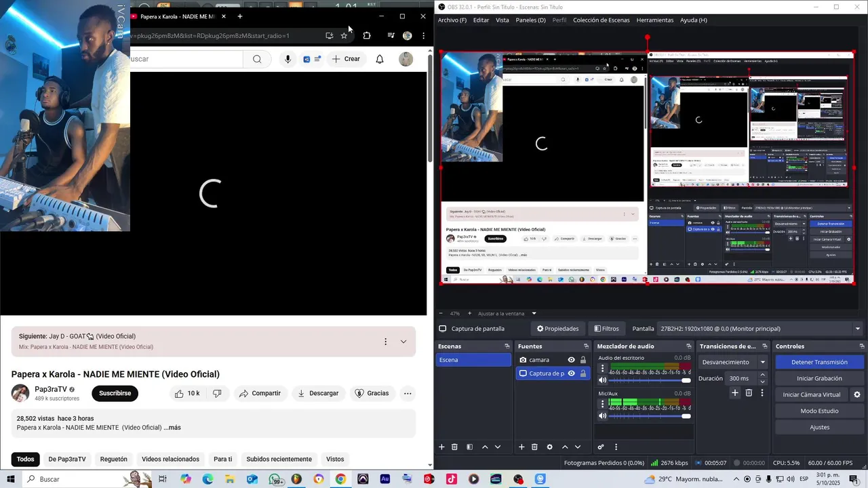Click YouTube page vertical scrollbar

pyautogui.click(x=430, y=108)
